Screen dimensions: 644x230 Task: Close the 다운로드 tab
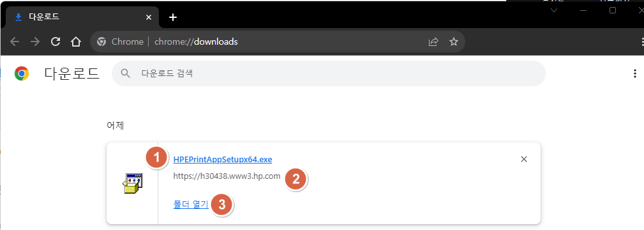click(149, 17)
